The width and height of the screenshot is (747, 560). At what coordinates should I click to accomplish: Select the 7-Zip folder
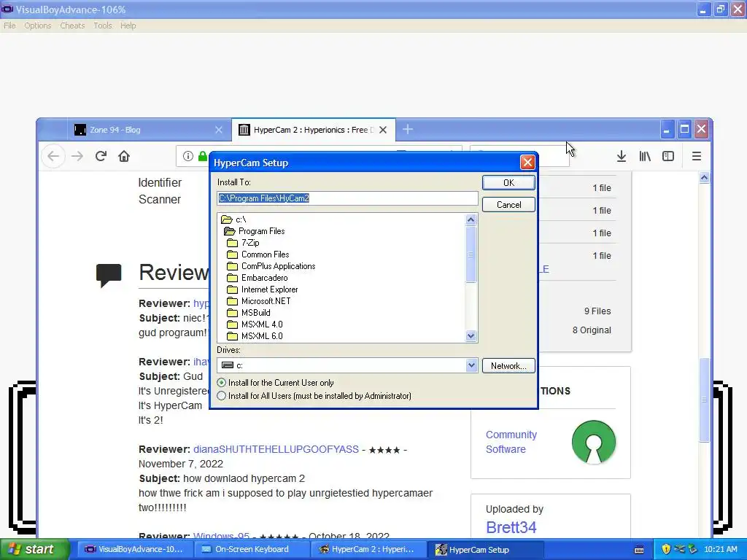click(x=244, y=243)
